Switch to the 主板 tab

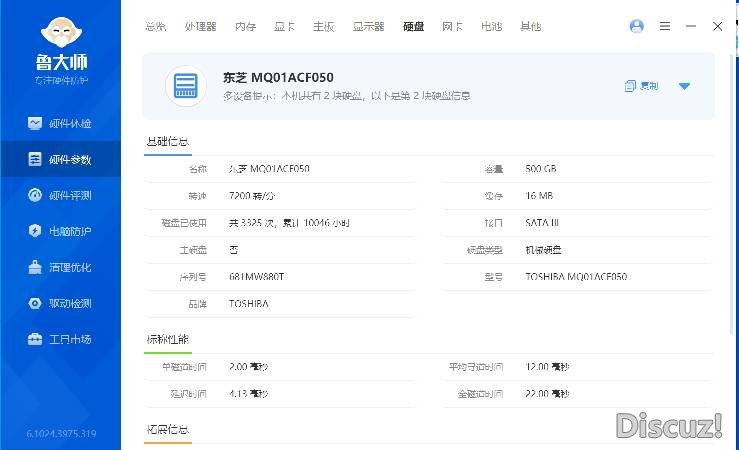pyautogui.click(x=323, y=26)
